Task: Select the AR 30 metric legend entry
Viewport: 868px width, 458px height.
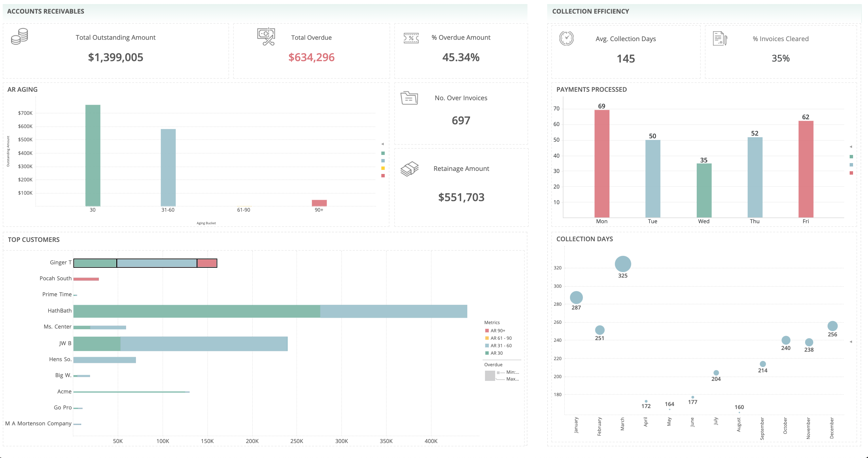Action: 494,353
